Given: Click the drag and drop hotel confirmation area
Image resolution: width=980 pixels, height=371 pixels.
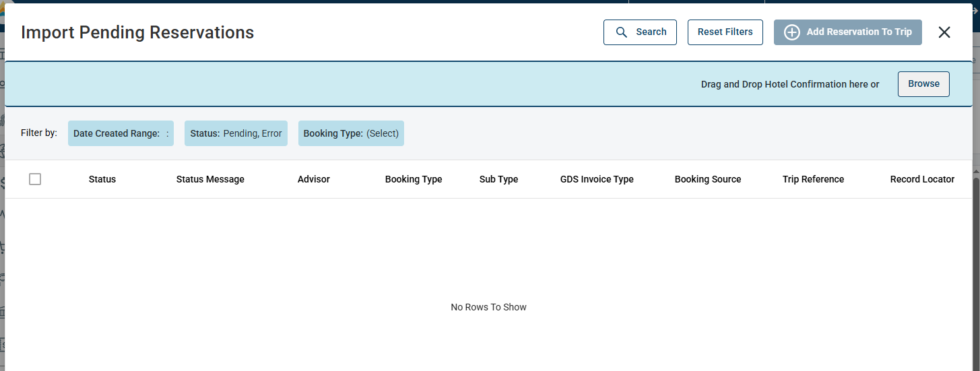Looking at the screenshot, I should 488,84.
